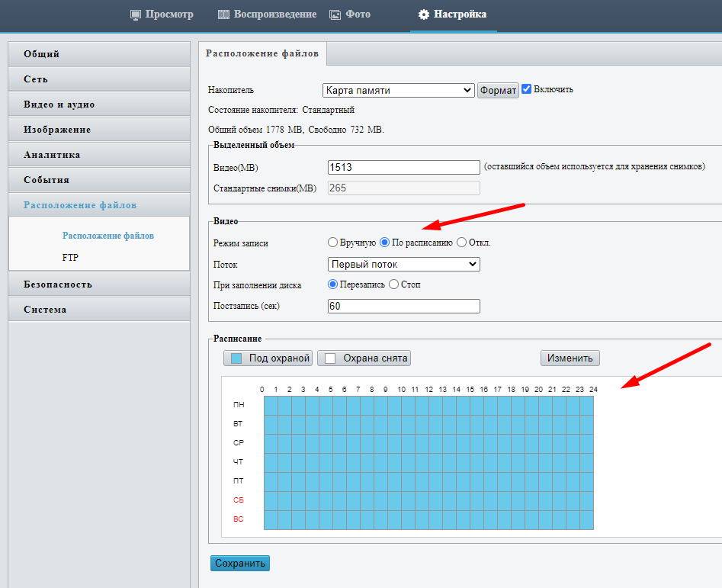Open the Поток dropdown Первый поток

pos(404,265)
